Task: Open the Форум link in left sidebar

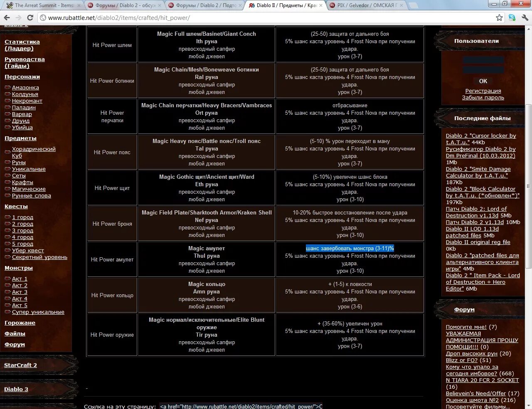Action: [15, 345]
